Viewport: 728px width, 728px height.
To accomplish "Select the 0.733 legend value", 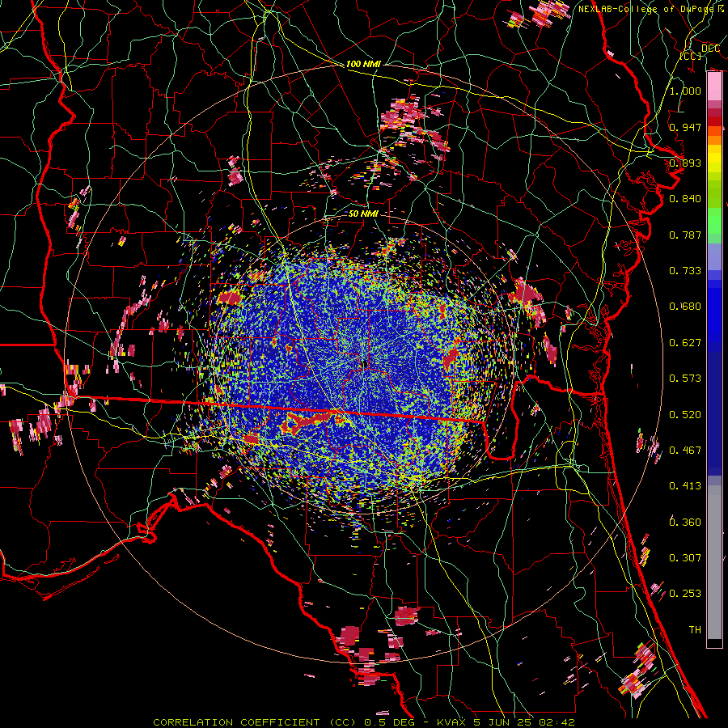I will click(x=685, y=271).
